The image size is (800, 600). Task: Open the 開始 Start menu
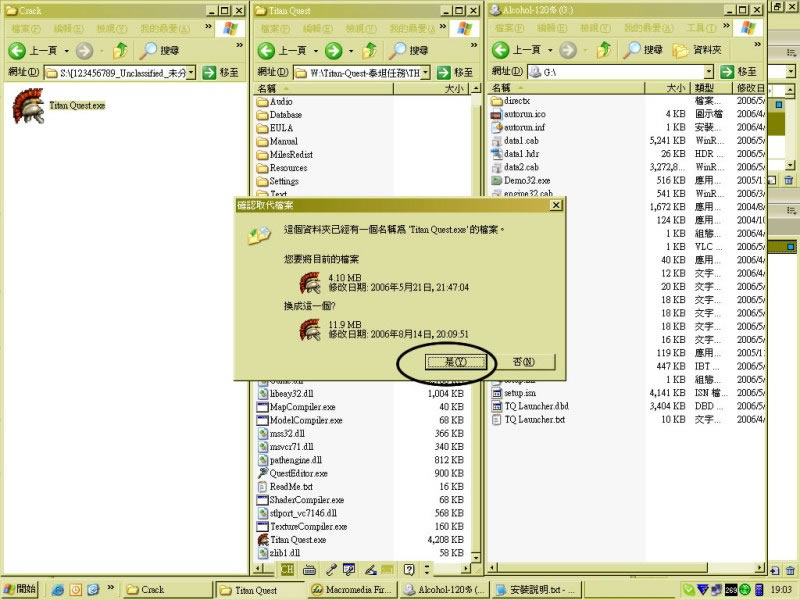(20, 589)
